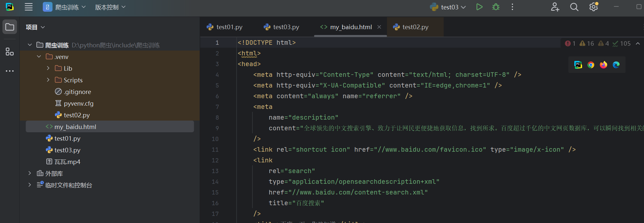Select the Lib folder row
This screenshot has height=223, width=644.
point(110,68)
